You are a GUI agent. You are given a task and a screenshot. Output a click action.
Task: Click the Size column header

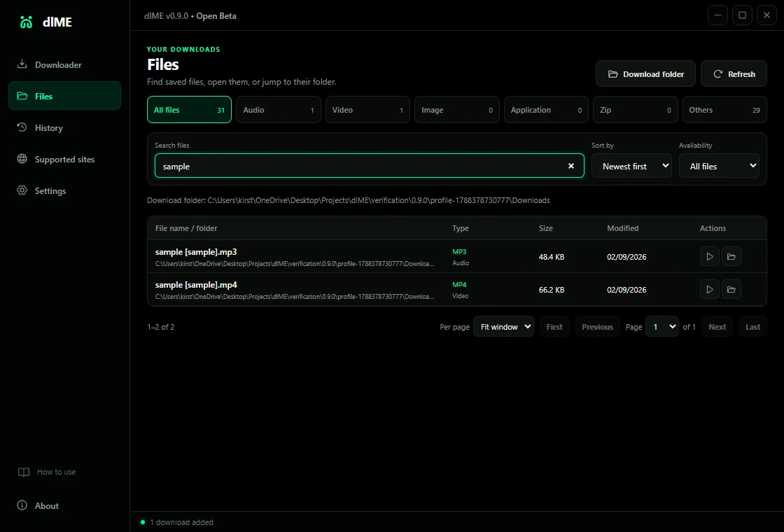tap(545, 228)
